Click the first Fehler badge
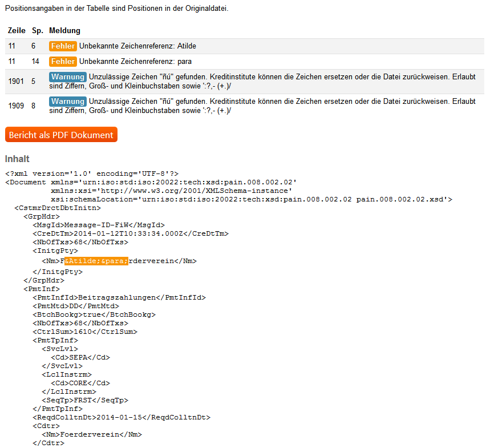The image size is (486, 448). (63, 46)
